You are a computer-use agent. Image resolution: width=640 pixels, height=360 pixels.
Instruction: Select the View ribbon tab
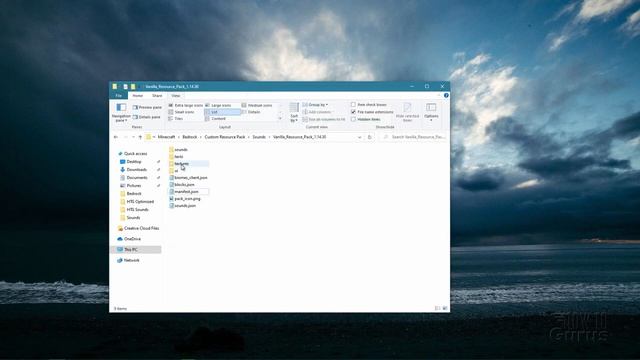tap(176, 96)
